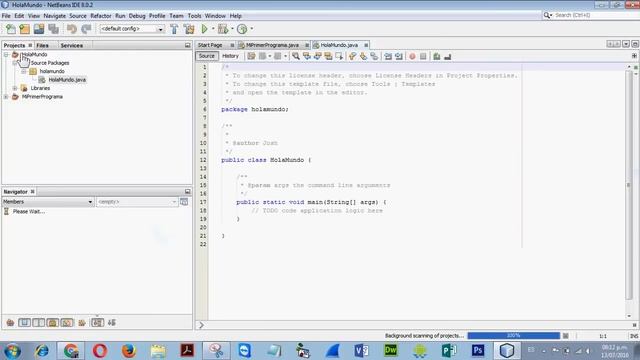Click the Toggle Bookmark icon

click(374, 56)
